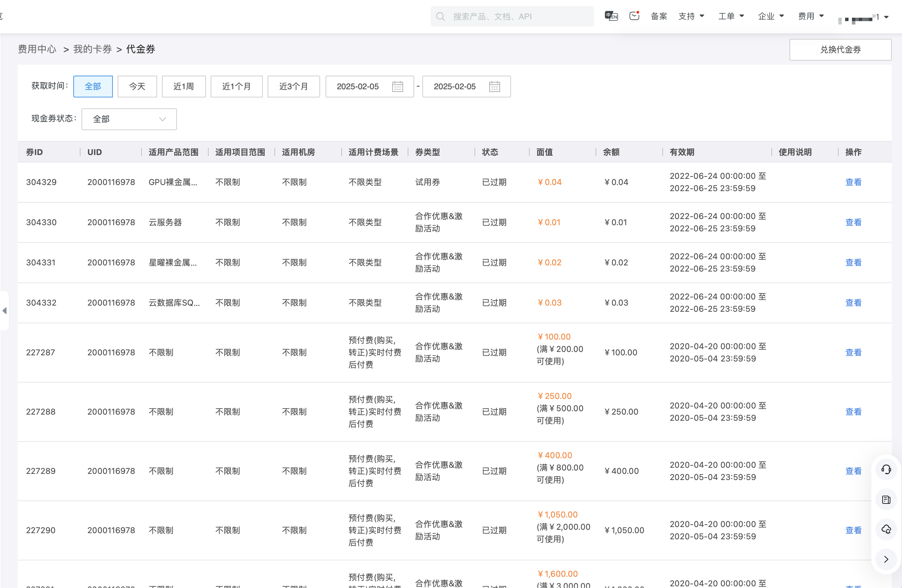Click face value ¥0.04

point(549,182)
